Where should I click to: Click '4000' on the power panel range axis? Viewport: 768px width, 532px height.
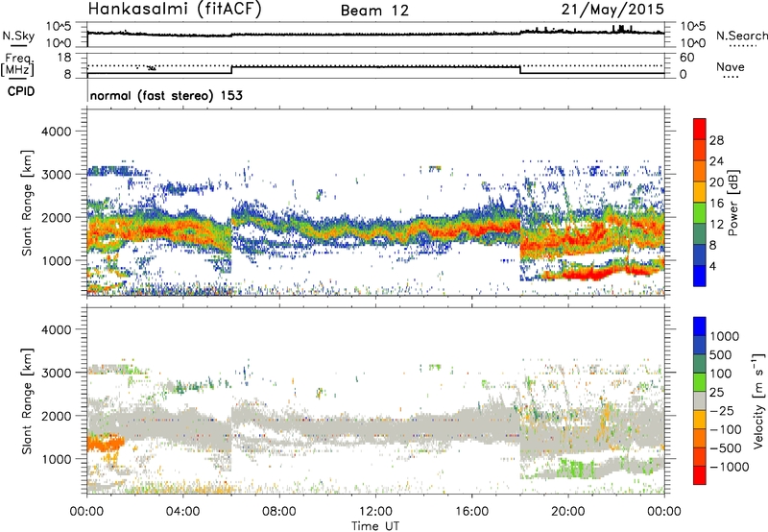(x=56, y=132)
